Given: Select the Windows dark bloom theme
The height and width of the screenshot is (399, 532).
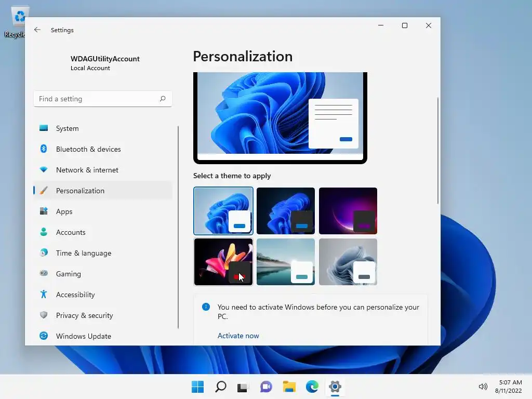Looking at the screenshot, I should click(286, 211).
